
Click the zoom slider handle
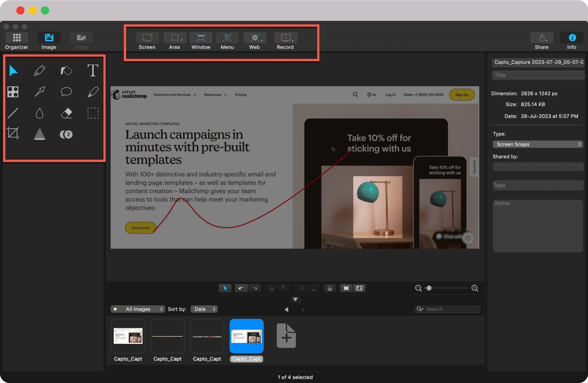(429, 288)
